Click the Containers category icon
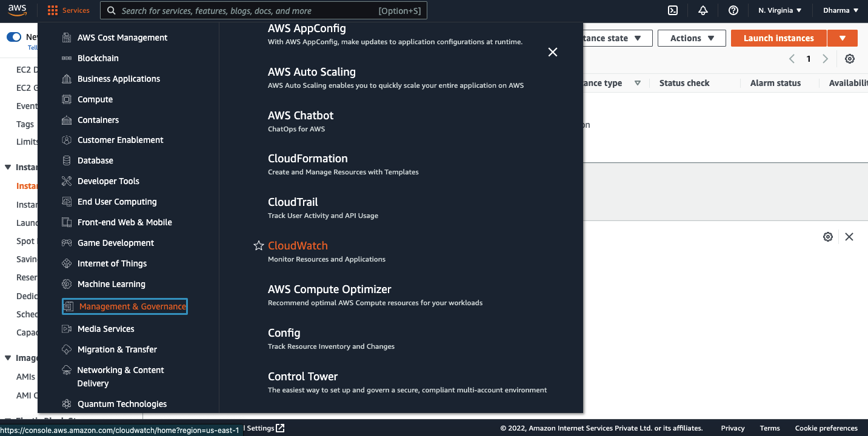The width and height of the screenshot is (868, 436). (67, 120)
